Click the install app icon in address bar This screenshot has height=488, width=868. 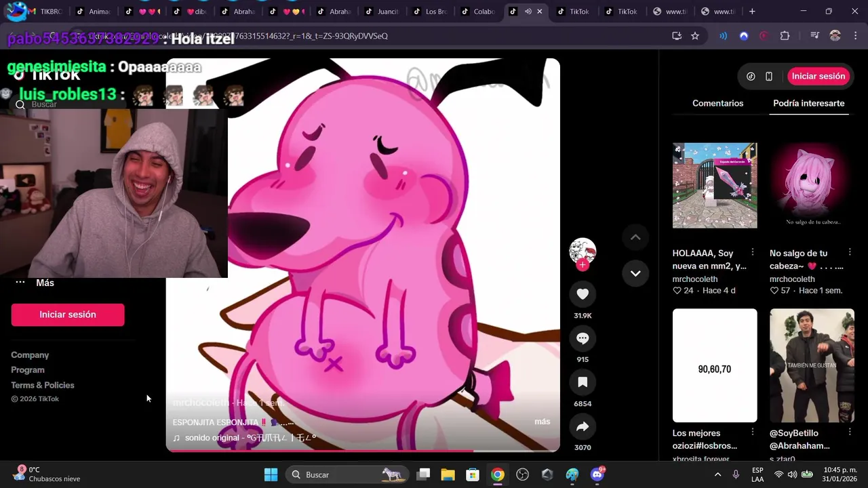[x=677, y=36]
